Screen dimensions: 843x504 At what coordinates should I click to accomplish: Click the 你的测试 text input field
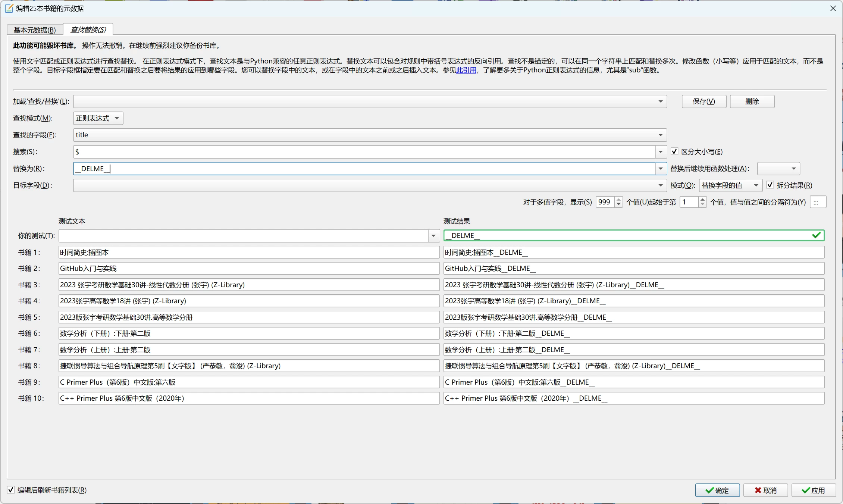(x=243, y=236)
